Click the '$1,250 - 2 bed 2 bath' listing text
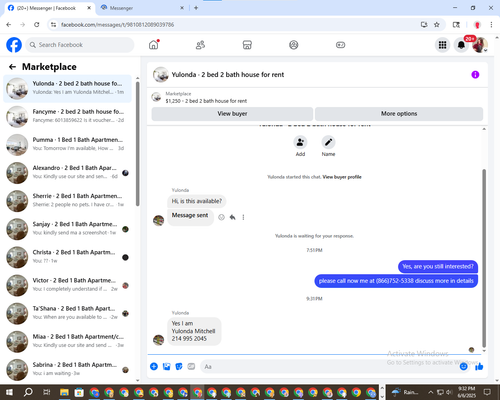This screenshot has width=500, height=400. (x=206, y=101)
